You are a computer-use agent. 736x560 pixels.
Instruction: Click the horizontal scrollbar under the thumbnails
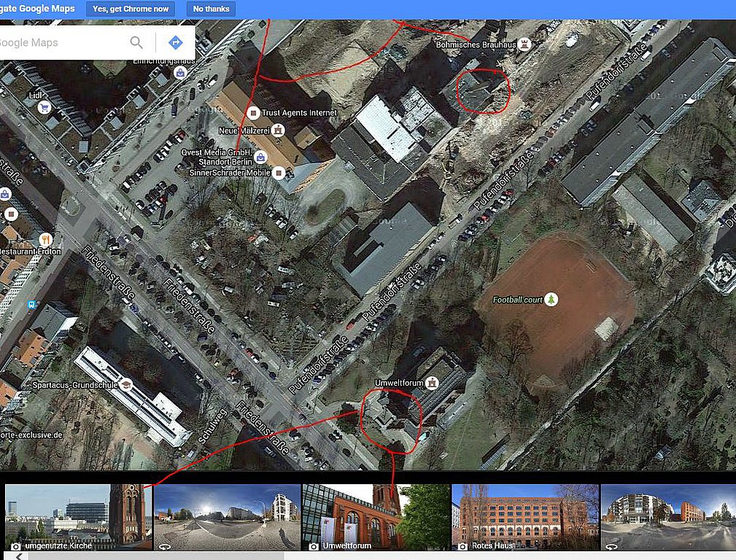(156, 556)
